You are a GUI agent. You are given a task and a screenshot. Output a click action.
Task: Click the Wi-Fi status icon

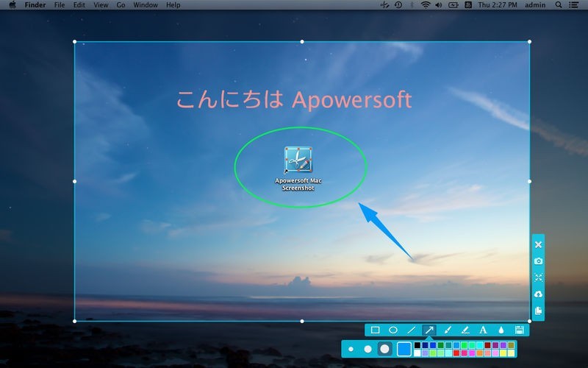coord(426,5)
